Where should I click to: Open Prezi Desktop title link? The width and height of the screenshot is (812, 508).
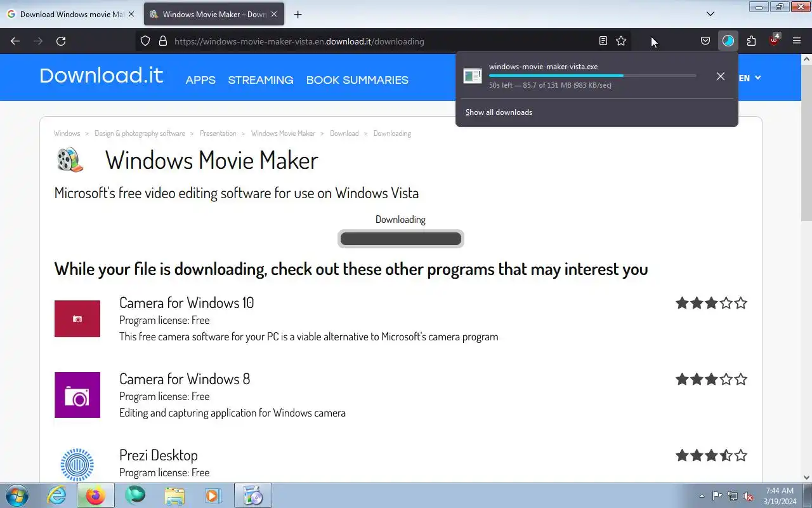point(159,455)
